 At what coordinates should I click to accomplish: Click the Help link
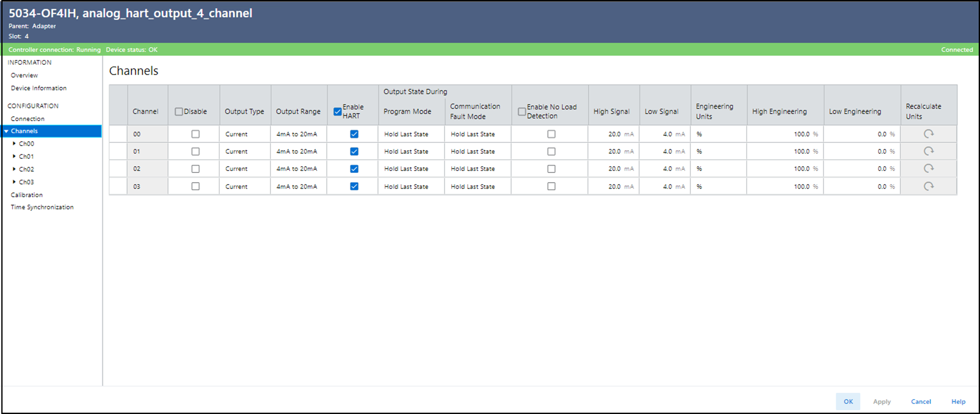click(958, 401)
